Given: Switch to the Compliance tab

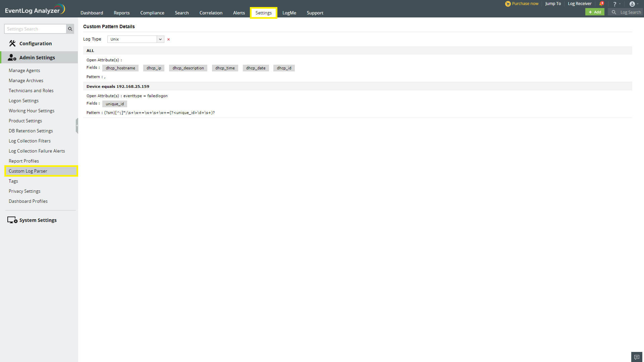Looking at the screenshot, I should tap(152, 13).
